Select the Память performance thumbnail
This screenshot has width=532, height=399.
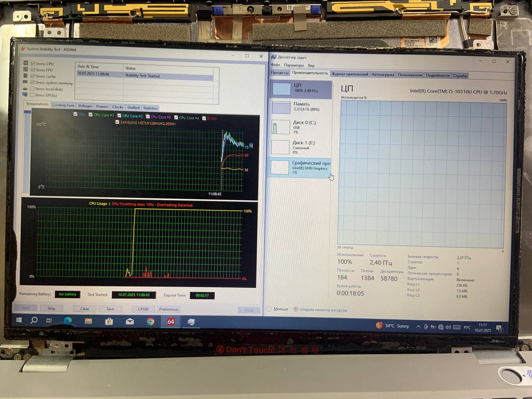(300, 107)
